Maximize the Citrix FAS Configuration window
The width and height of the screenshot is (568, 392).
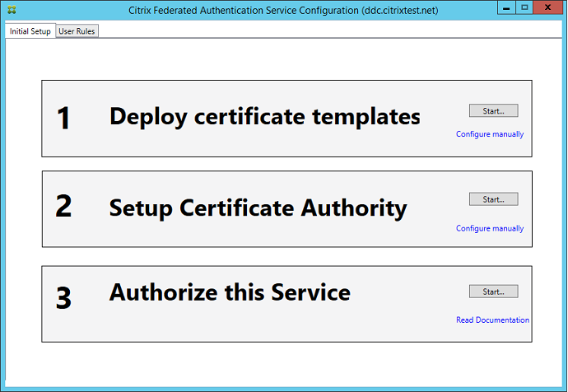524,7
